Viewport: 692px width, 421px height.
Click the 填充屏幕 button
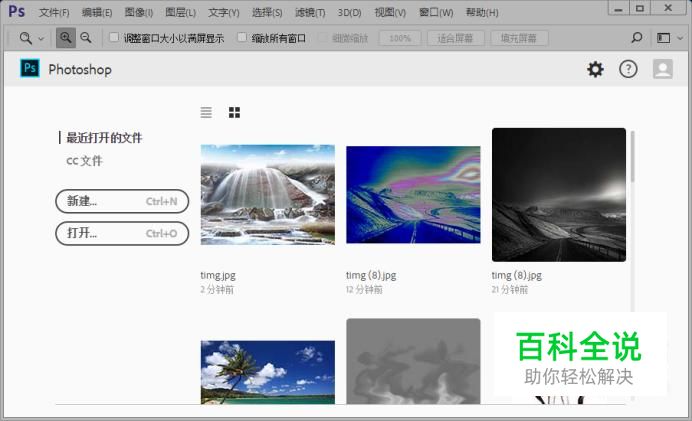pyautogui.click(x=519, y=38)
